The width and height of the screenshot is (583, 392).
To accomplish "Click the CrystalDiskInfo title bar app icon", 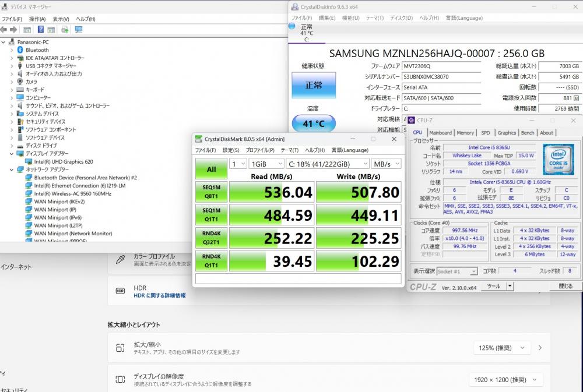I will point(295,6).
